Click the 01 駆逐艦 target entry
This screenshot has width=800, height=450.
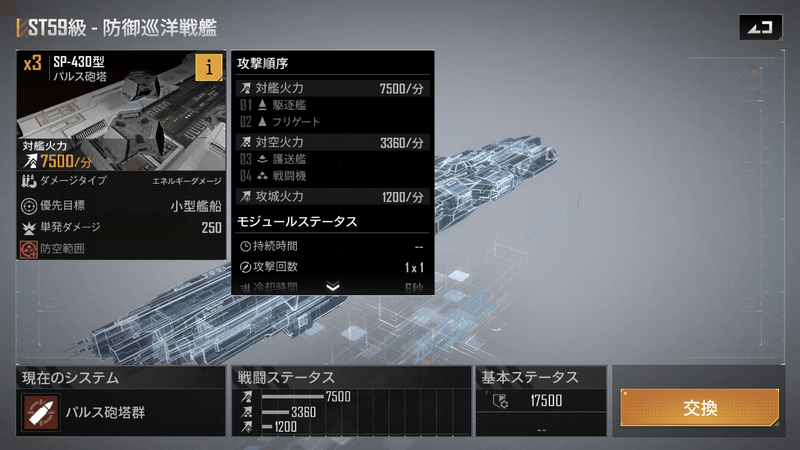[273, 105]
